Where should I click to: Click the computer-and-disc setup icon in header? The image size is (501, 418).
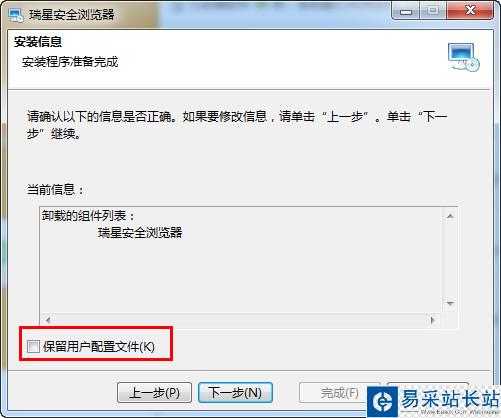pos(464,57)
